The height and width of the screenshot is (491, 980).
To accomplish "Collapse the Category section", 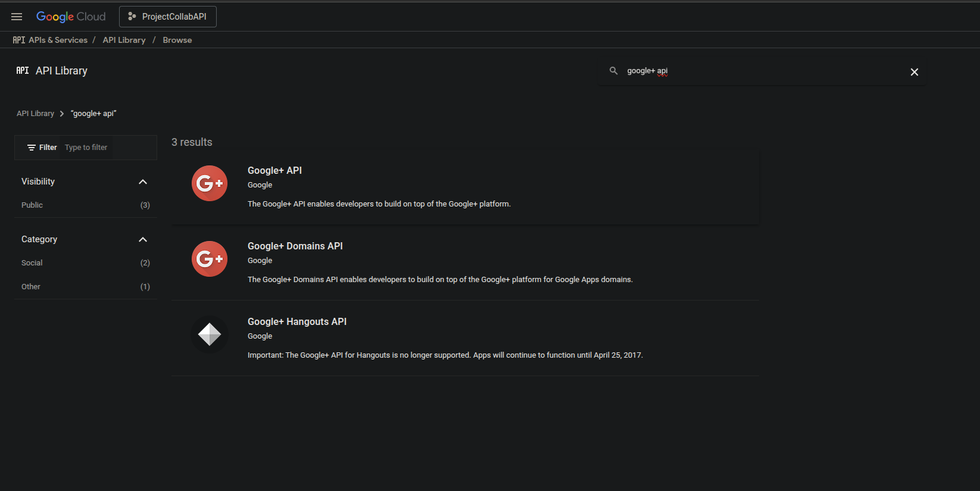I will 143,239.
